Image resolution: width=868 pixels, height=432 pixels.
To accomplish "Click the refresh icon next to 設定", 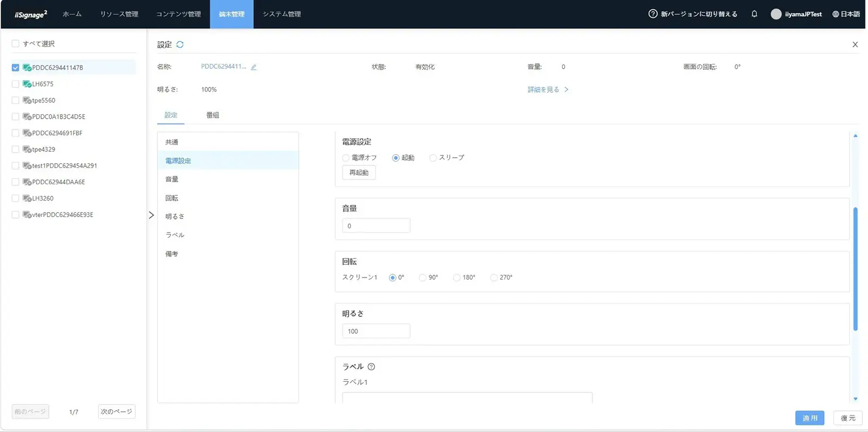I will pyautogui.click(x=180, y=44).
